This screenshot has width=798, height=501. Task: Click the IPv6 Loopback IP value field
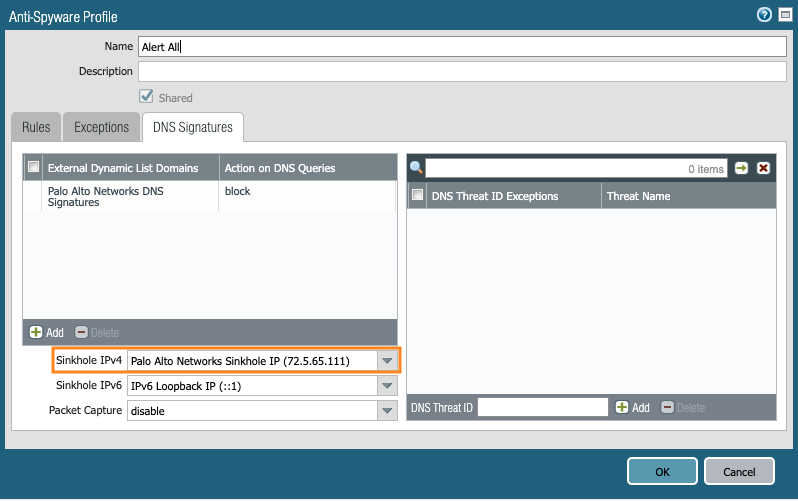click(x=252, y=385)
